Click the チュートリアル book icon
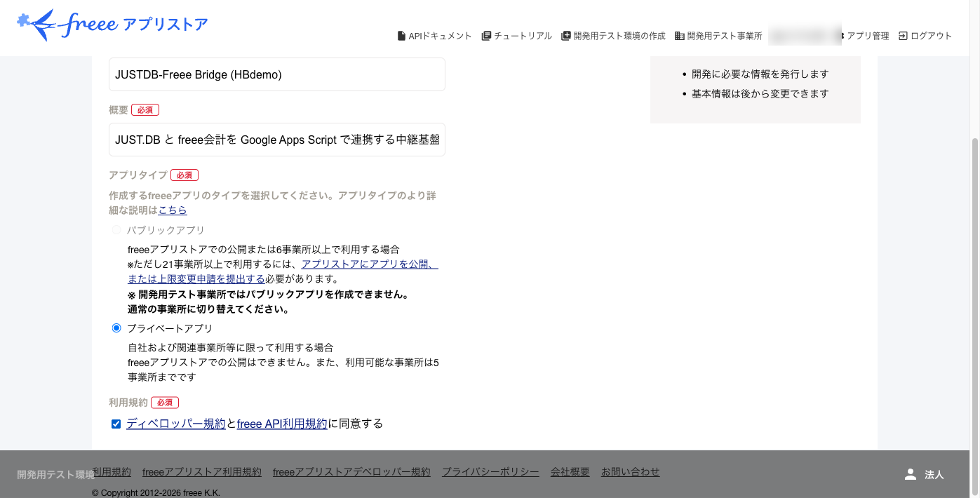980x498 pixels. coord(486,36)
